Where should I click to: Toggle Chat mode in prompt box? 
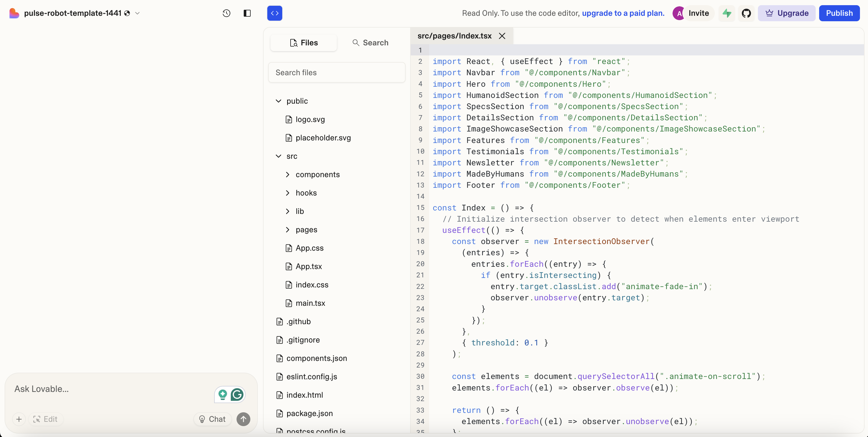[x=212, y=419]
